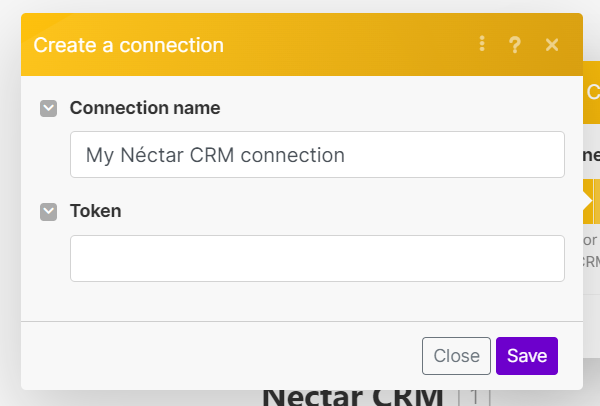Click the Connection name label
Screen dimensions: 600x406
click(x=145, y=108)
